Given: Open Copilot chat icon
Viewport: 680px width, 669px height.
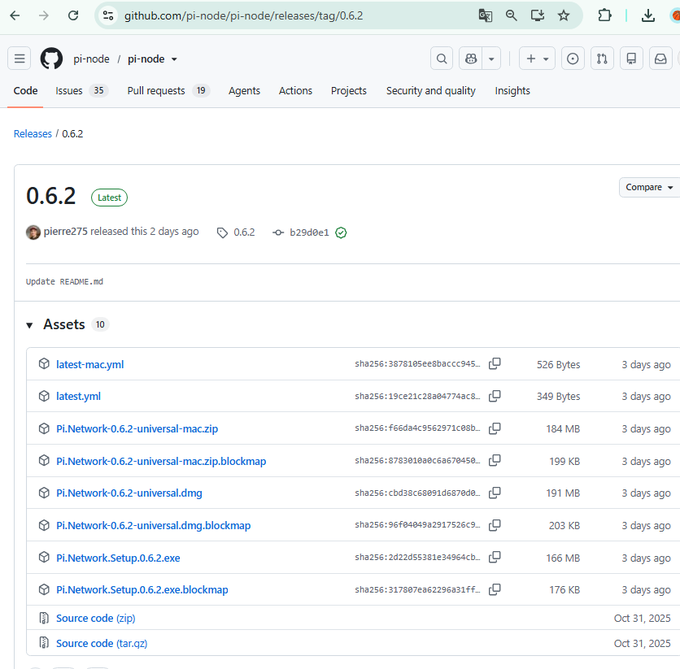Looking at the screenshot, I should click(471, 58).
